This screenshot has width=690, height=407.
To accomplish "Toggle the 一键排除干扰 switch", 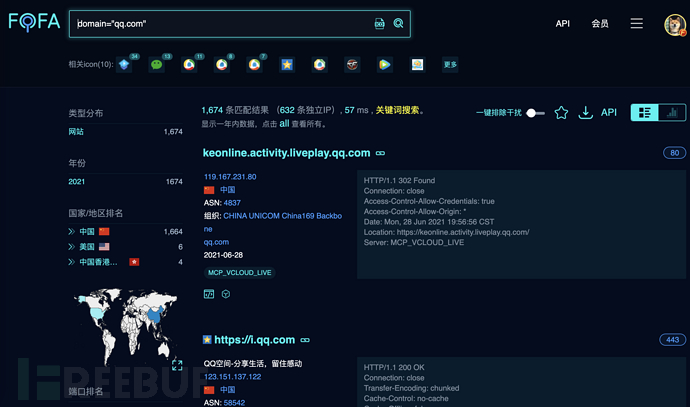I will pyautogui.click(x=536, y=113).
